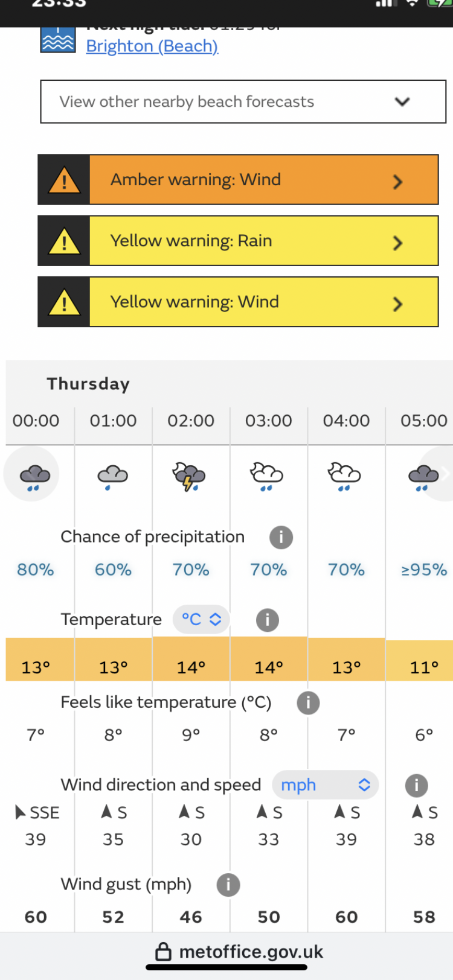The image size is (453, 980).
Task: Tap the thunderstorm weather icon at 02:00
Action: pos(189,476)
